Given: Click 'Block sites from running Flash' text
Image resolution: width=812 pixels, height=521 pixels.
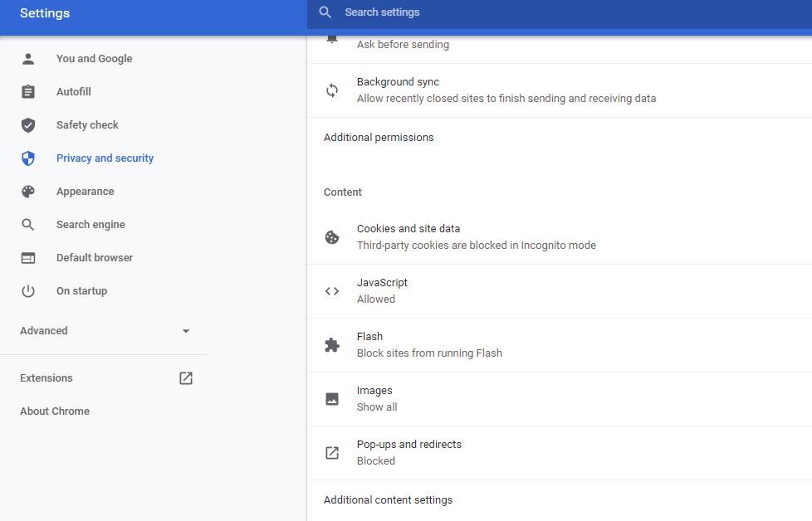Looking at the screenshot, I should coord(429,353).
